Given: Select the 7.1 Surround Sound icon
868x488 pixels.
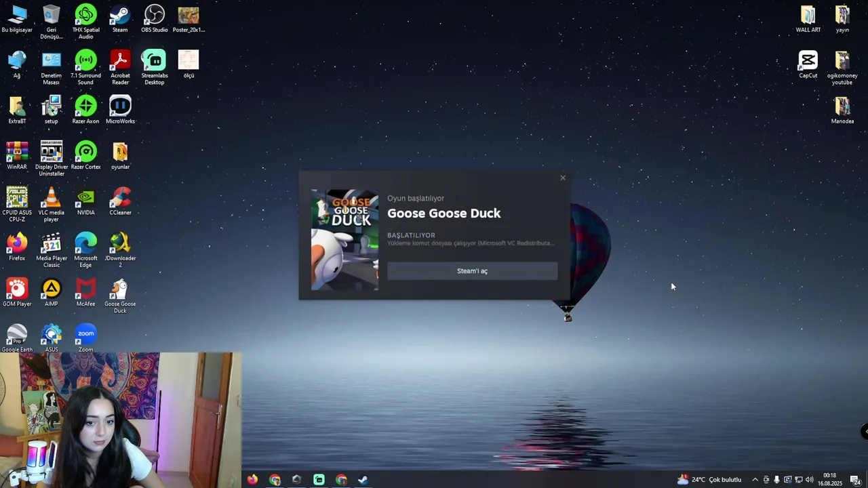Looking at the screenshot, I should (x=85, y=68).
